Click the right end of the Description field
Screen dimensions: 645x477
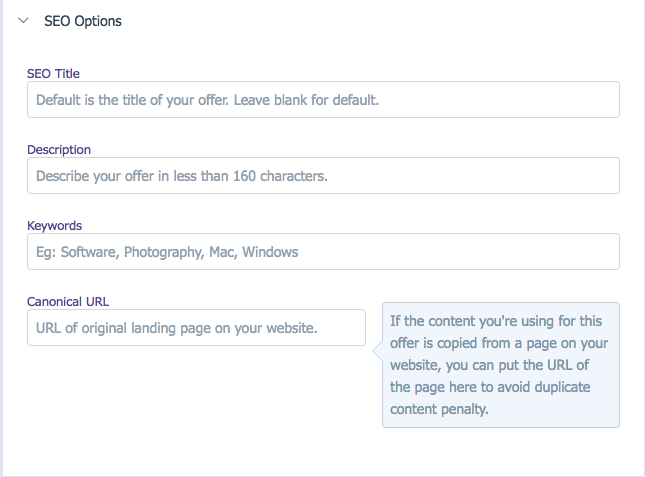(600, 176)
